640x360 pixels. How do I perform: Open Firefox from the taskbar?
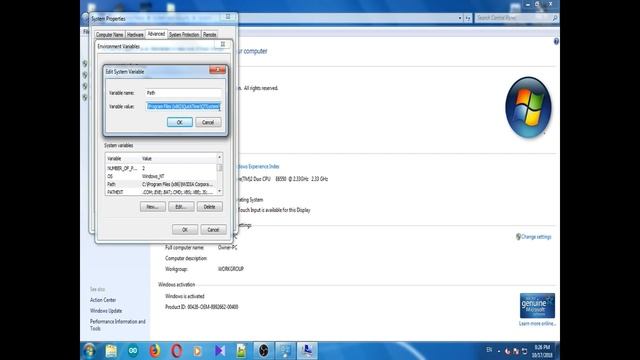click(x=155, y=351)
